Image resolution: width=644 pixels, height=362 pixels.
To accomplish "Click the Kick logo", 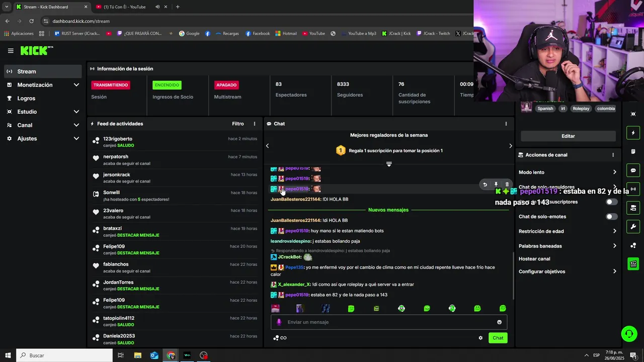I will click(x=36, y=50).
